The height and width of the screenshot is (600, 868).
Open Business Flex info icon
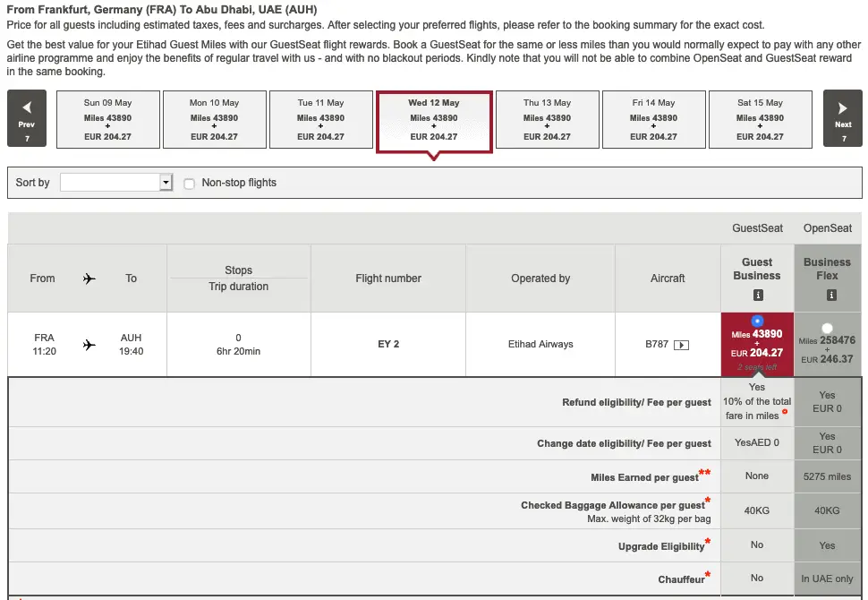tap(827, 295)
